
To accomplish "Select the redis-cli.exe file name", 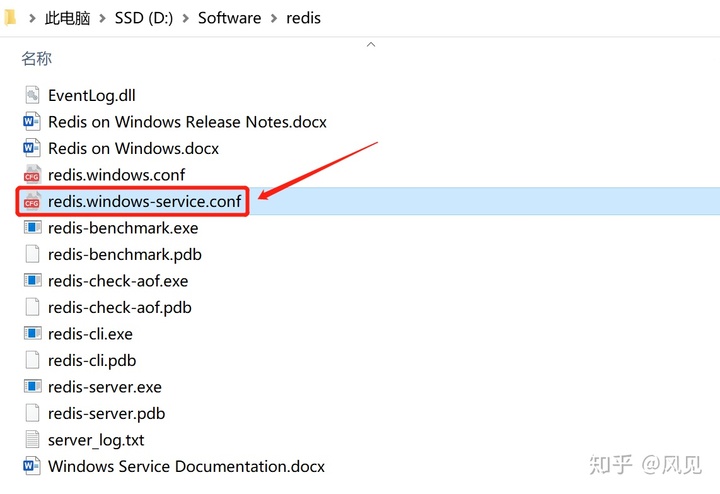I will coord(90,334).
